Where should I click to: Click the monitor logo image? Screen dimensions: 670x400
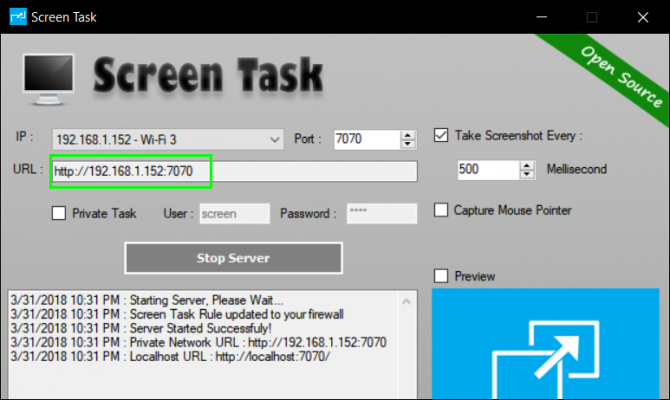(x=48, y=79)
